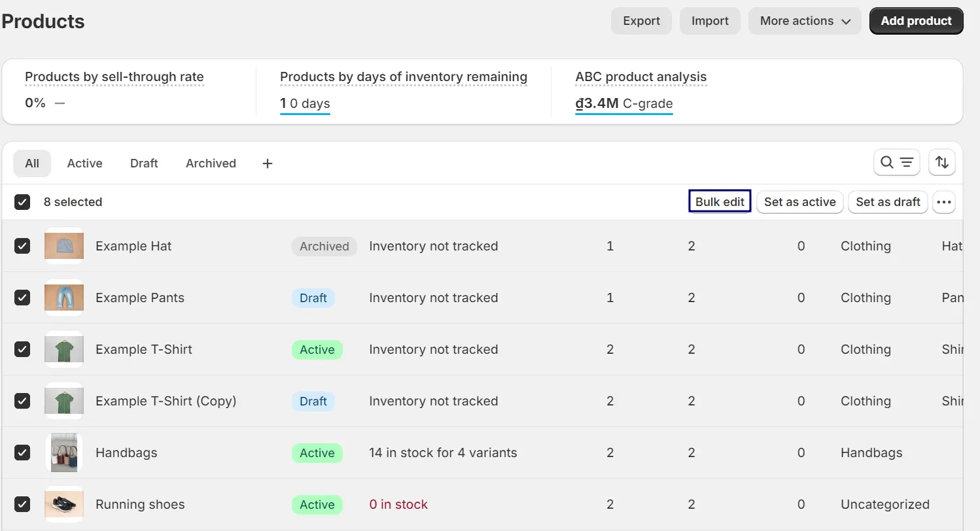The width and height of the screenshot is (980, 531).
Task: Click the Bulk edit button
Action: 720,202
